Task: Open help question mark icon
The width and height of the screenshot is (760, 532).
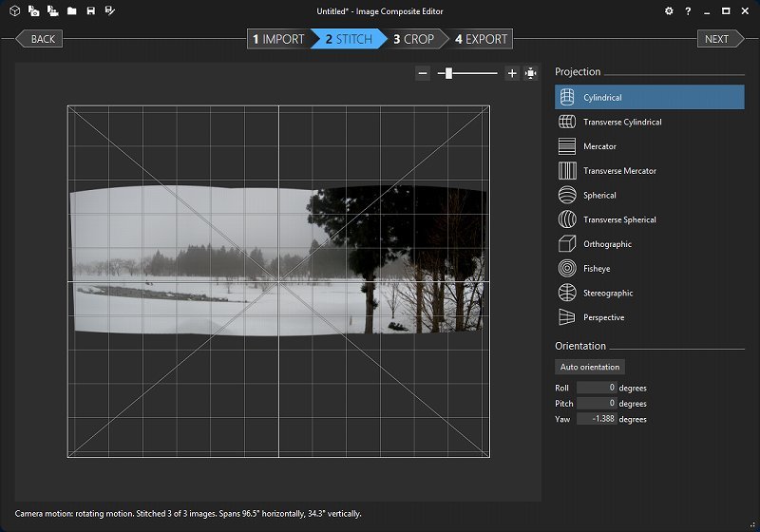Action: pyautogui.click(x=688, y=10)
